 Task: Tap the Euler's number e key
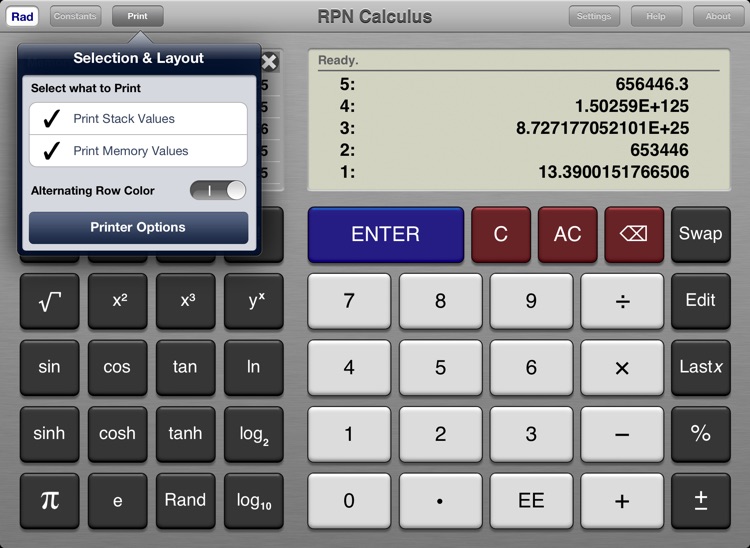click(118, 500)
